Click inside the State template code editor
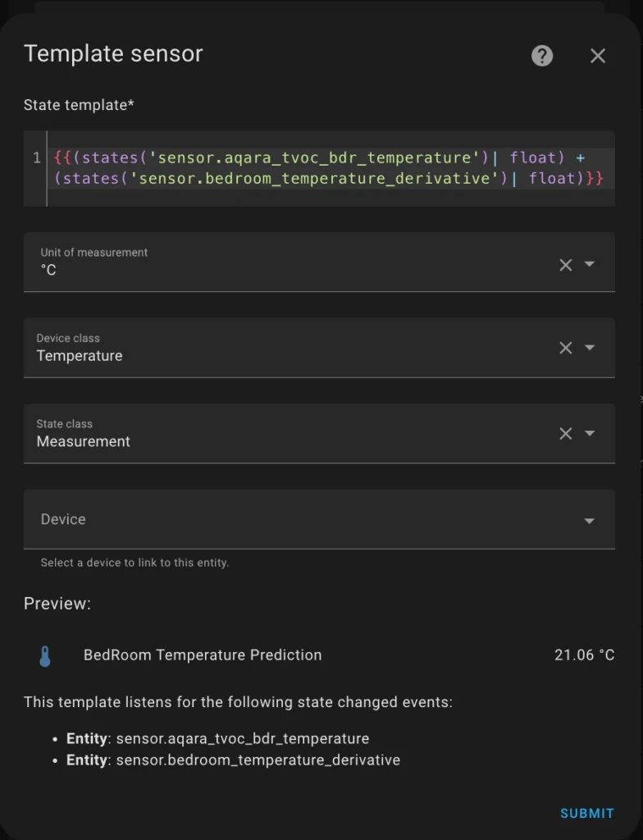This screenshot has height=840, width=643. 328,168
